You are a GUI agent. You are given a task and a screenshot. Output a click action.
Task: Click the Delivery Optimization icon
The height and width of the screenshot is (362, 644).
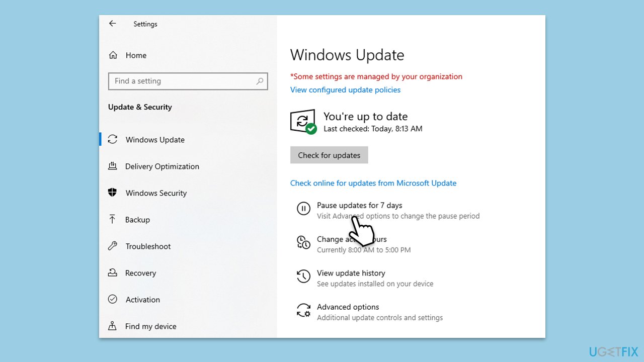113,166
